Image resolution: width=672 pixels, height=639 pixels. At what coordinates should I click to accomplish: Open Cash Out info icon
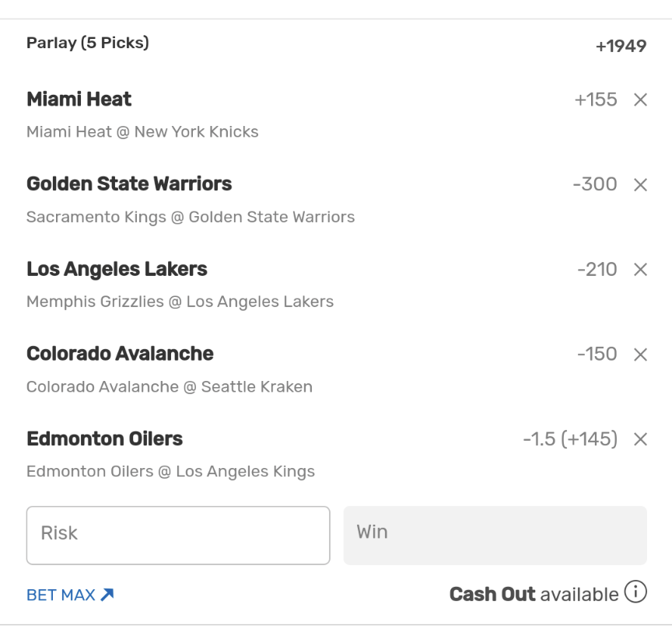(635, 593)
